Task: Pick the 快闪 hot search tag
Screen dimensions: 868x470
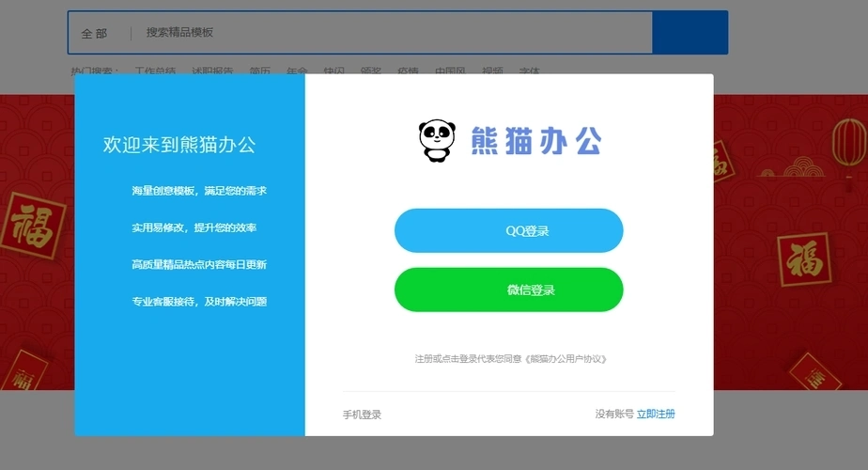Action: [x=333, y=71]
